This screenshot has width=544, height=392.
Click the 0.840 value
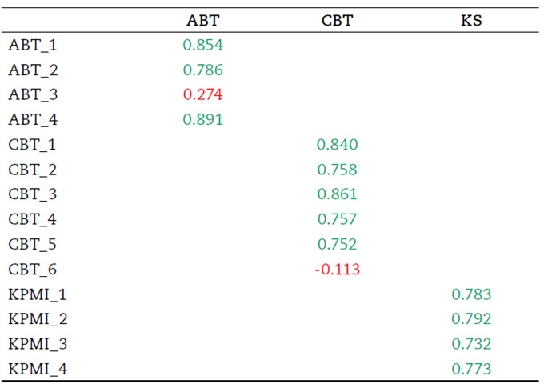pos(337,145)
